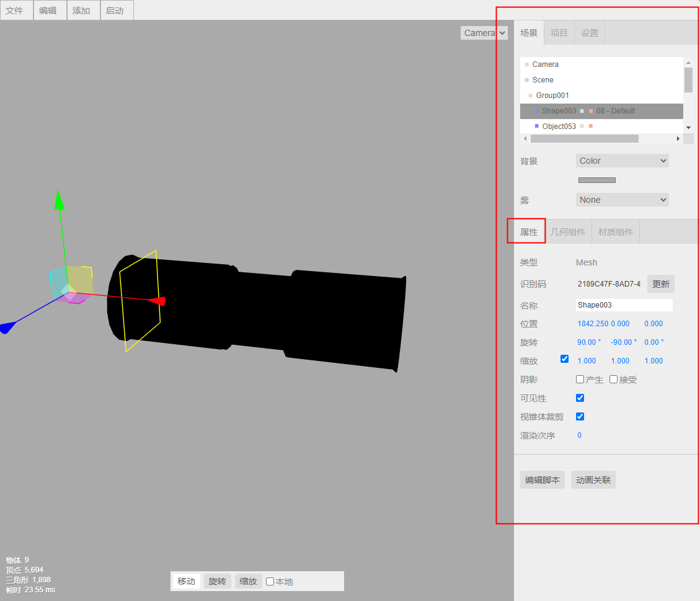Click the outliner horizontal scrollbar thumb

pyautogui.click(x=585, y=139)
